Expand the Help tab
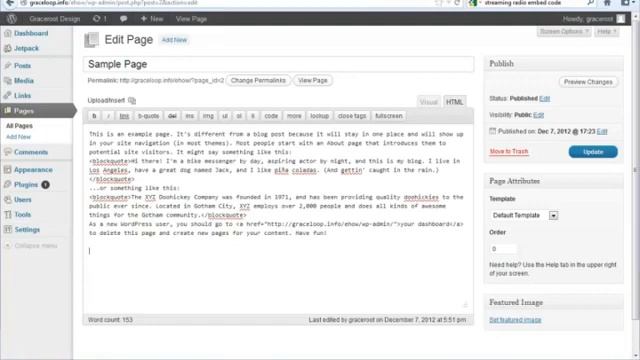640x360 pixels. pos(606,32)
